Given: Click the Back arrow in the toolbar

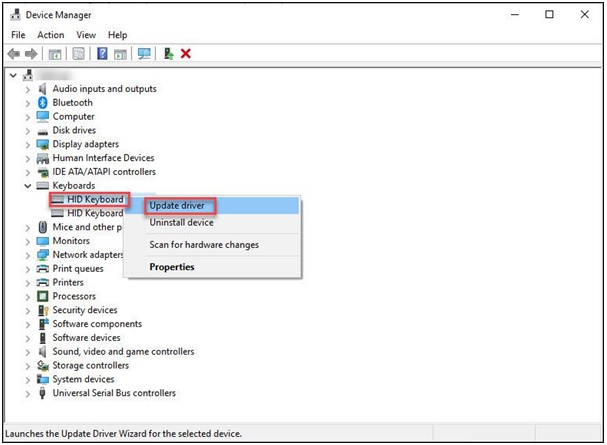Looking at the screenshot, I should tap(13, 54).
